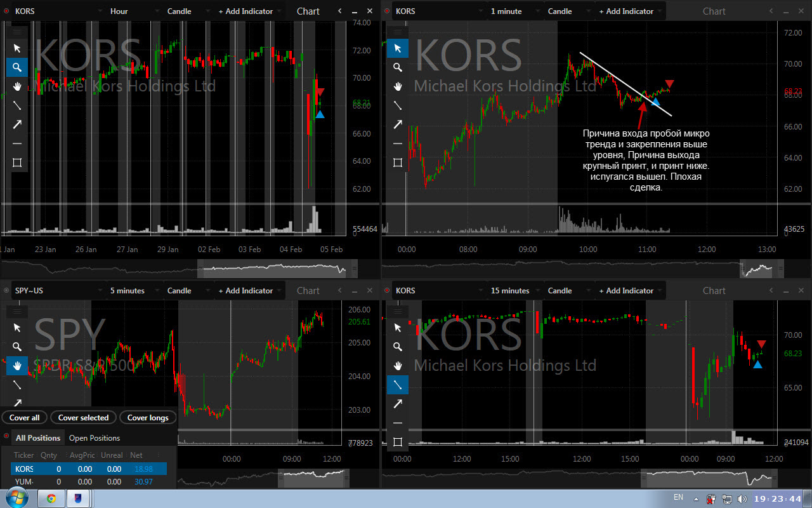The image size is (812, 508).
Task: Select rectangle tool in KORS Hour chart
Action: (17, 163)
